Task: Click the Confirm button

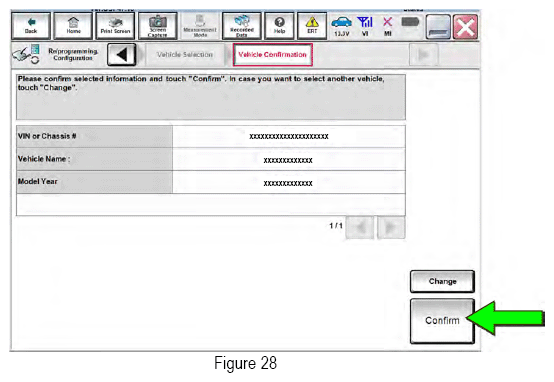Action: (x=442, y=321)
